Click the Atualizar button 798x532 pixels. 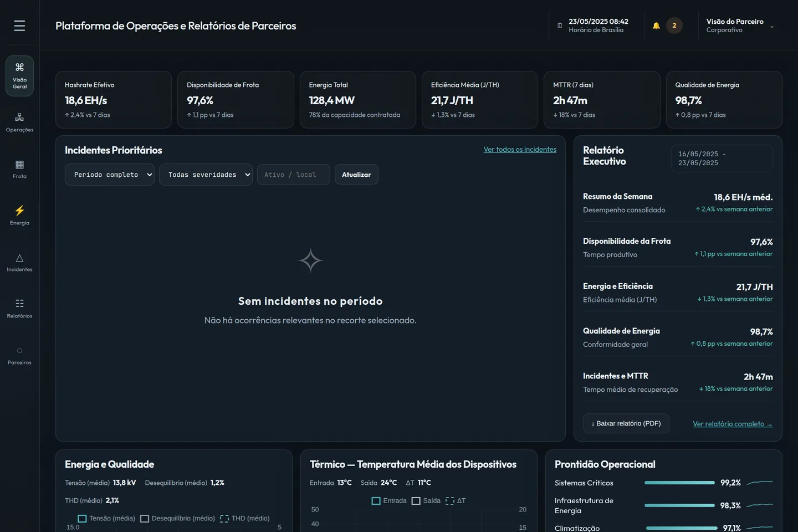pyautogui.click(x=356, y=175)
